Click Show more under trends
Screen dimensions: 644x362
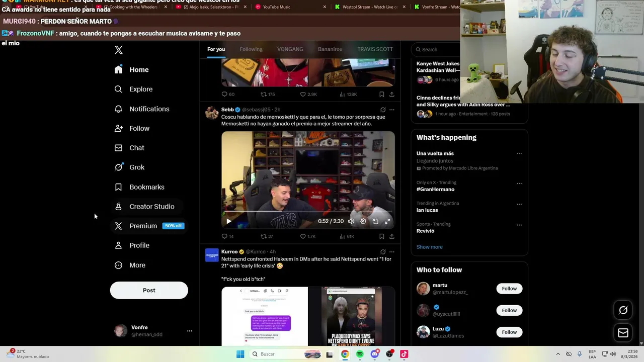[430, 247]
